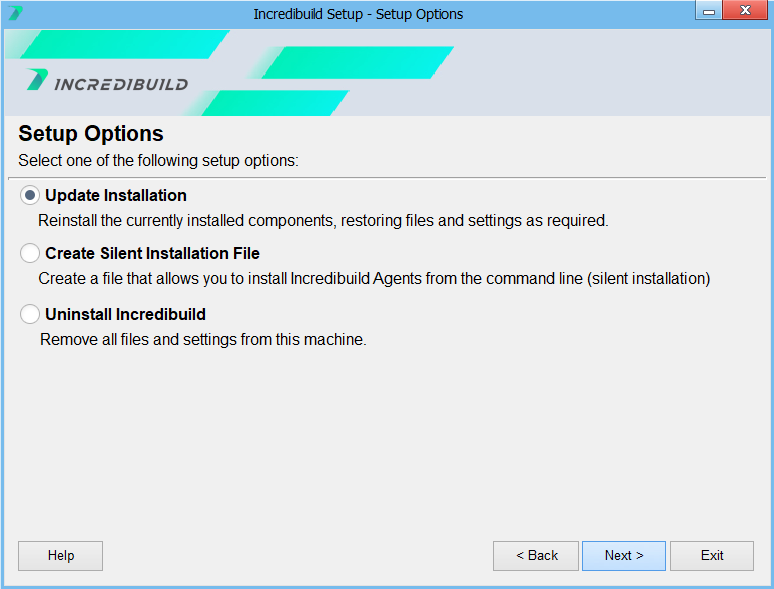Click the bold 'Create Silent Installation File' label
This screenshot has height=589, width=774.
pos(152,254)
